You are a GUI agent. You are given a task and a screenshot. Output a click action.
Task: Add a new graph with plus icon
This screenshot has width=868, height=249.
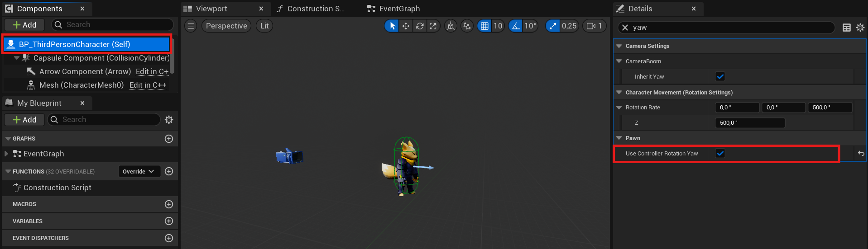tap(169, 139)
